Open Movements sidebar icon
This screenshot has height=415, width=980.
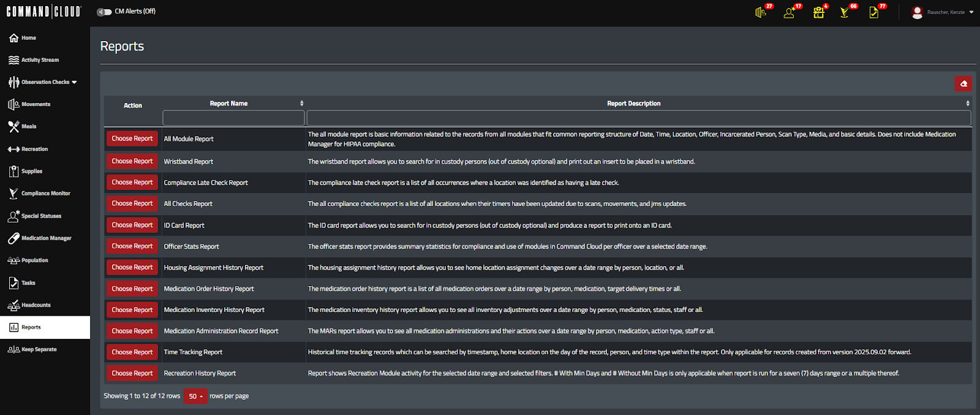(x=13, y=104)
